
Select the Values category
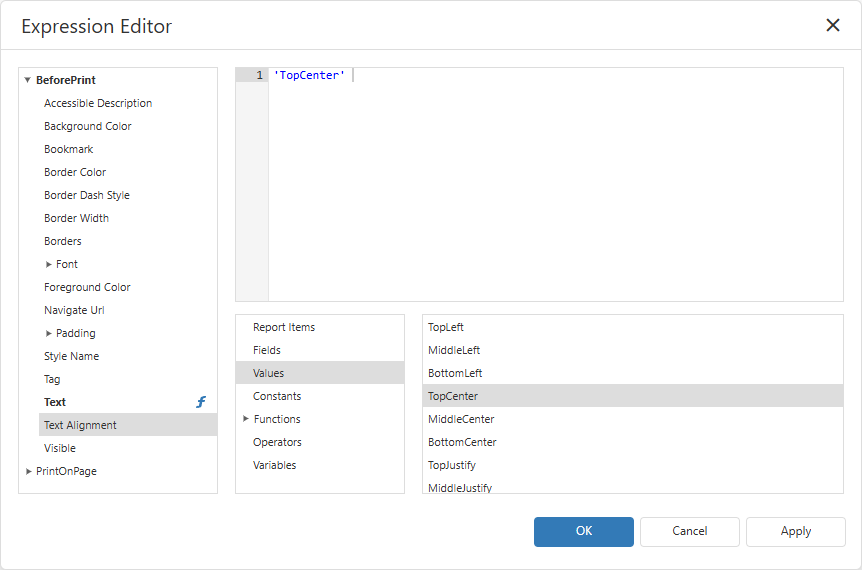pyautogui.click(x=320, y=373)
